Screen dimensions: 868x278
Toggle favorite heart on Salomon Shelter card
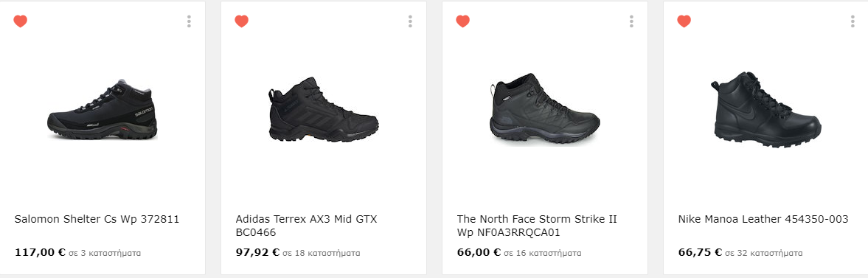click(21, 21)
